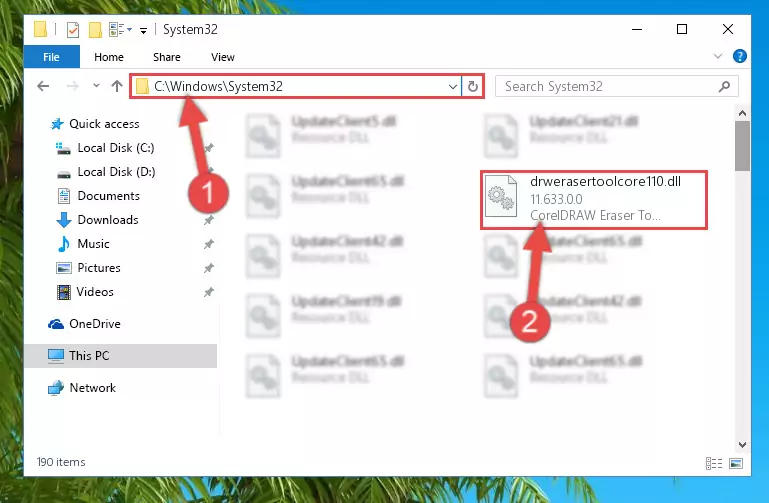This screenshot has width=769, height=503.
Task: Refresh the System32 folder
Action: coord(473,87)
